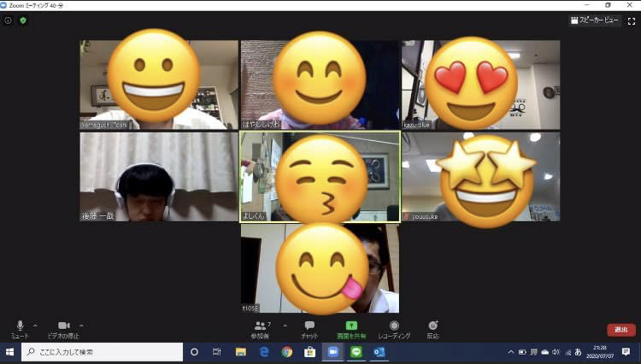Open the reactions menu
The image size is (641, 364).
pos(433,329)
